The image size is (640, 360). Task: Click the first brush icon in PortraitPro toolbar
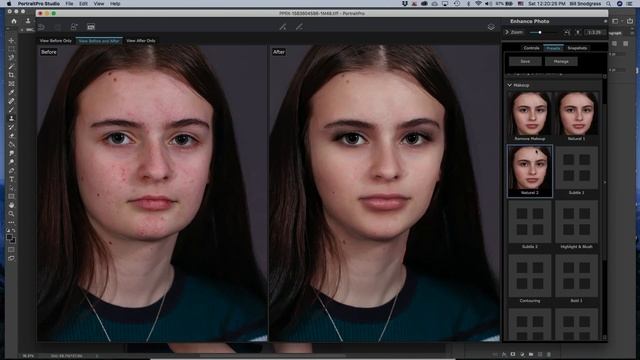283,27
